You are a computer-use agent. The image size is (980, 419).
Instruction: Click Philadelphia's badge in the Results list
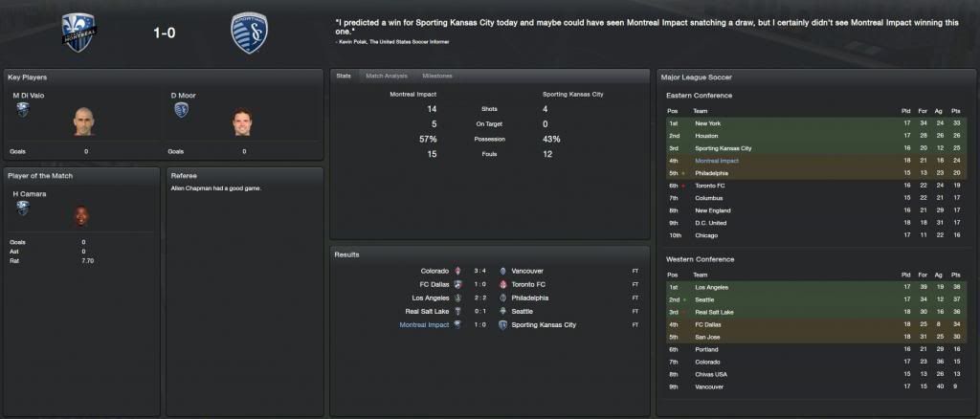click(503, 298)
